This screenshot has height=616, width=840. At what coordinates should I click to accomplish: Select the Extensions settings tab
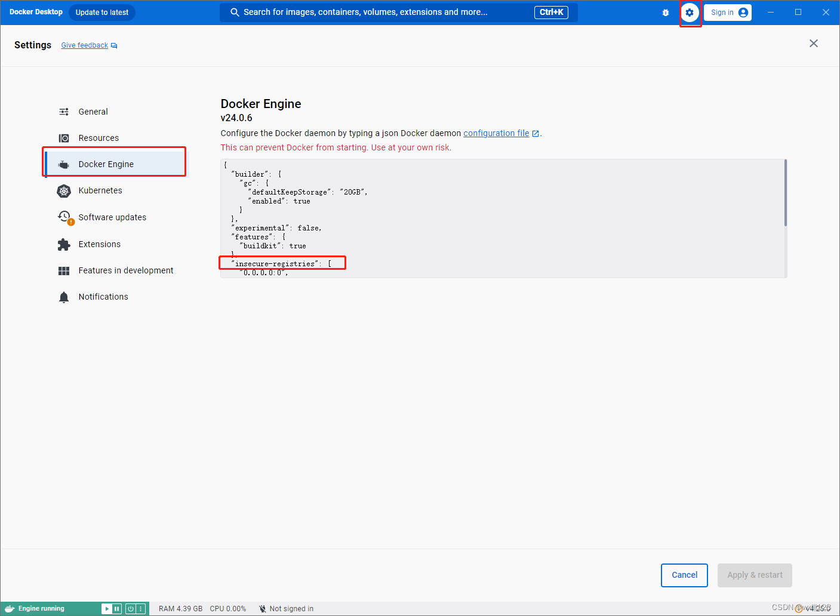tap(116, 244)
